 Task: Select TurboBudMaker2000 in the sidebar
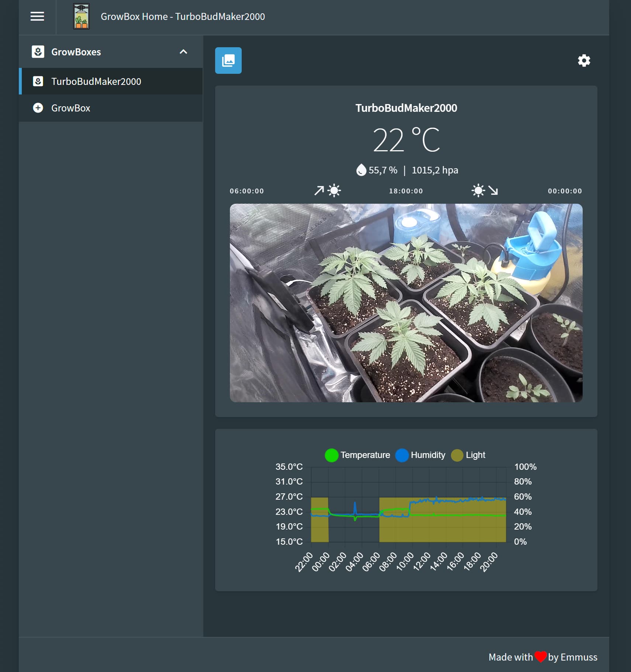pos(96,81)
